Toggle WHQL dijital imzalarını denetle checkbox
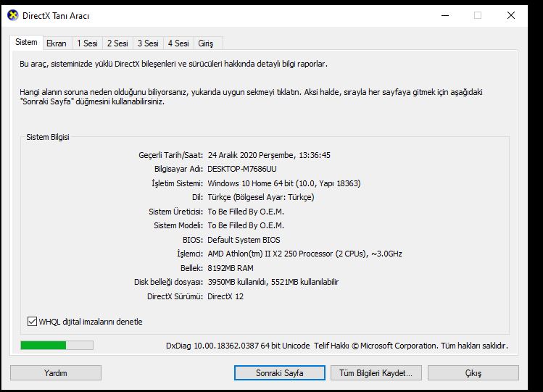Viewport: 543px width, 392px height. point(32,322)
